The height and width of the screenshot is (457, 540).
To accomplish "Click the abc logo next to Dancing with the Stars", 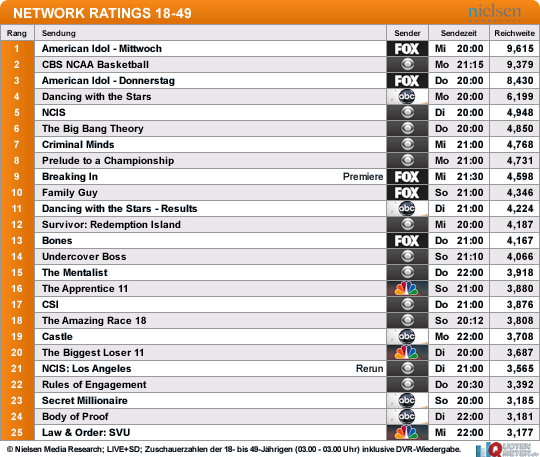I will (x=407, y=96).
